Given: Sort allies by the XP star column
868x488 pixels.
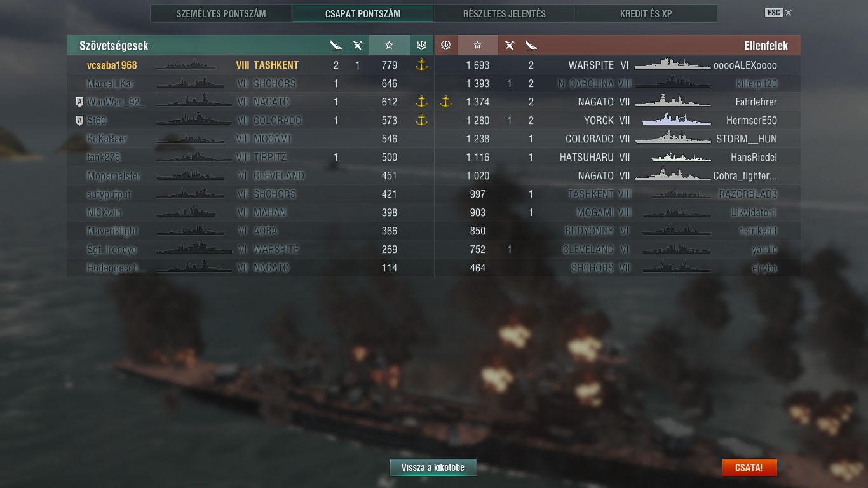Looking at the screenshot, I should pyautogui.click(x=390, y=45).
